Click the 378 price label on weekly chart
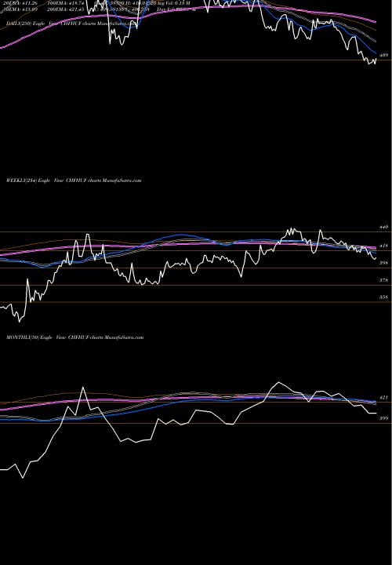 [383, 280]
